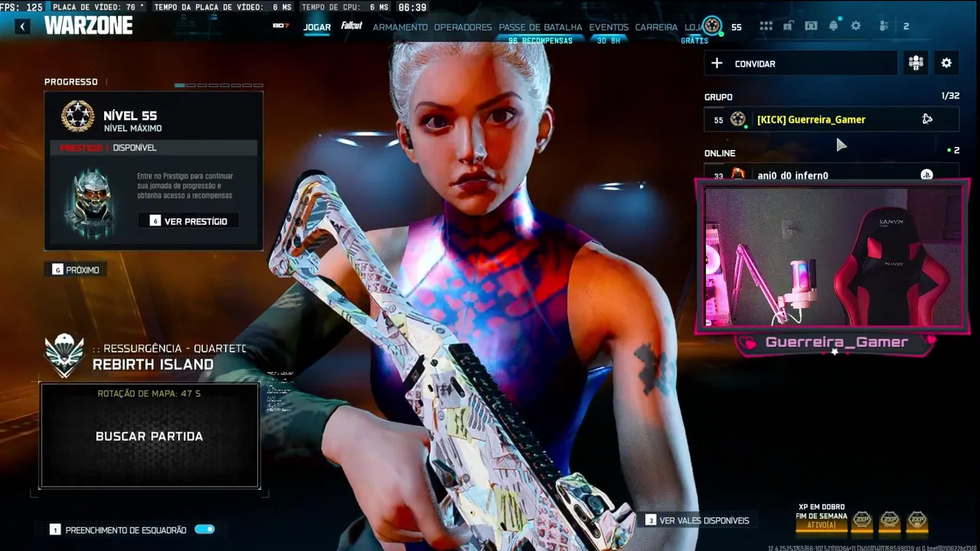Switch to the JOGAR tab
Viewport: 980px width, 551px height.
point(317,27)
